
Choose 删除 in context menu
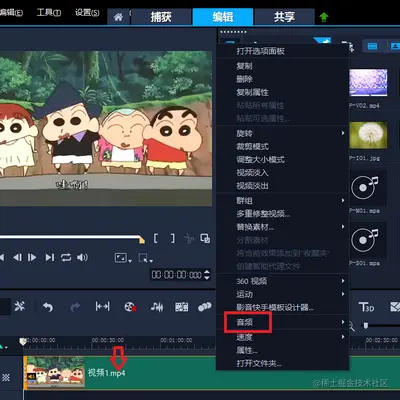[282, 79]
